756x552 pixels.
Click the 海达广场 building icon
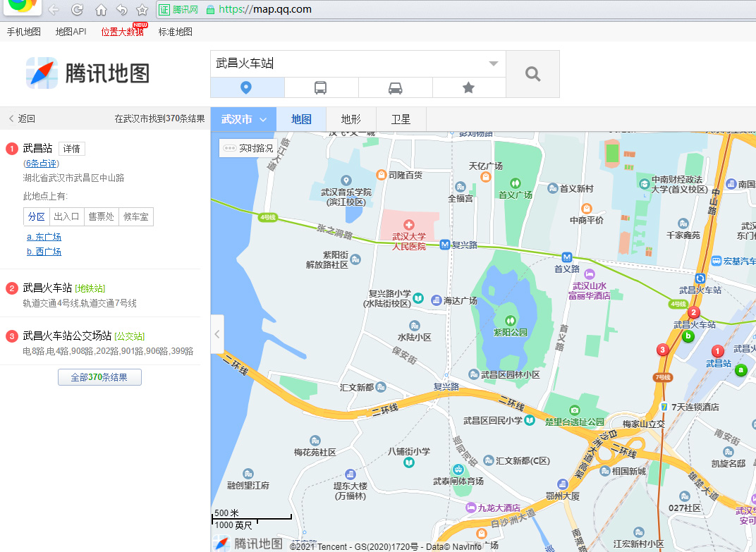pos(437,300)
